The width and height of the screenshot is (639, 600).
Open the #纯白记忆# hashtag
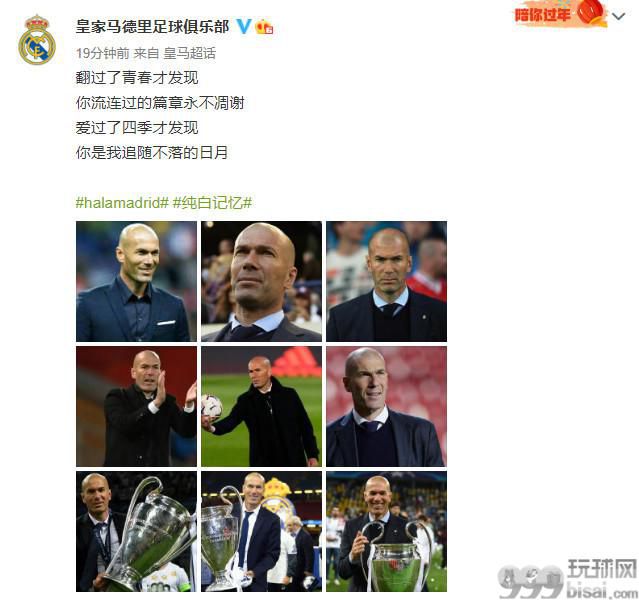click(x=212, y=202)
